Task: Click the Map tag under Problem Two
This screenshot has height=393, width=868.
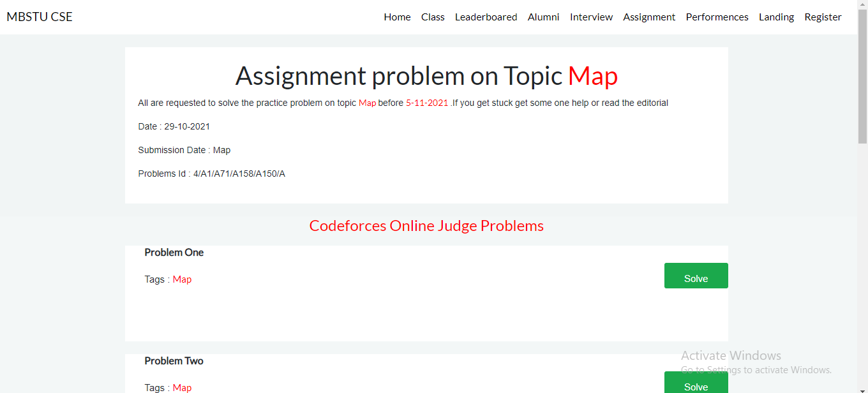Action: click(182, 387)
